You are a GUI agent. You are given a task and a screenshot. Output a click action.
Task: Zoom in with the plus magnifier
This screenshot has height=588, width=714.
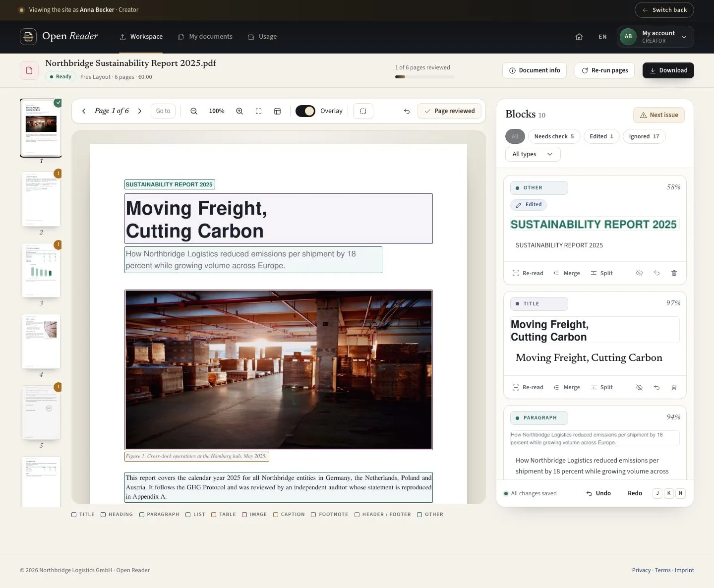[239, 111]
